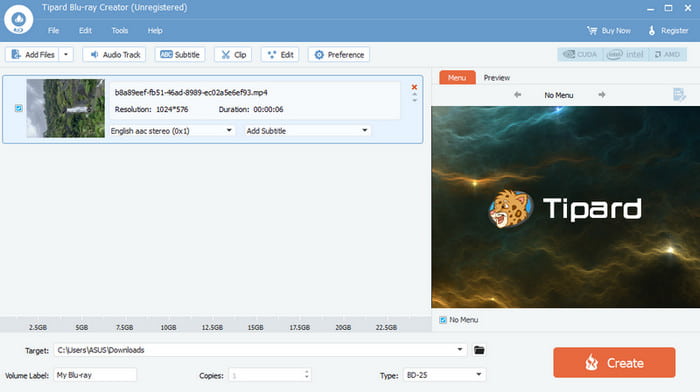700x392 pixels.
Task: Open the English aac stereo audio dropdown
Action: [172, 131]
